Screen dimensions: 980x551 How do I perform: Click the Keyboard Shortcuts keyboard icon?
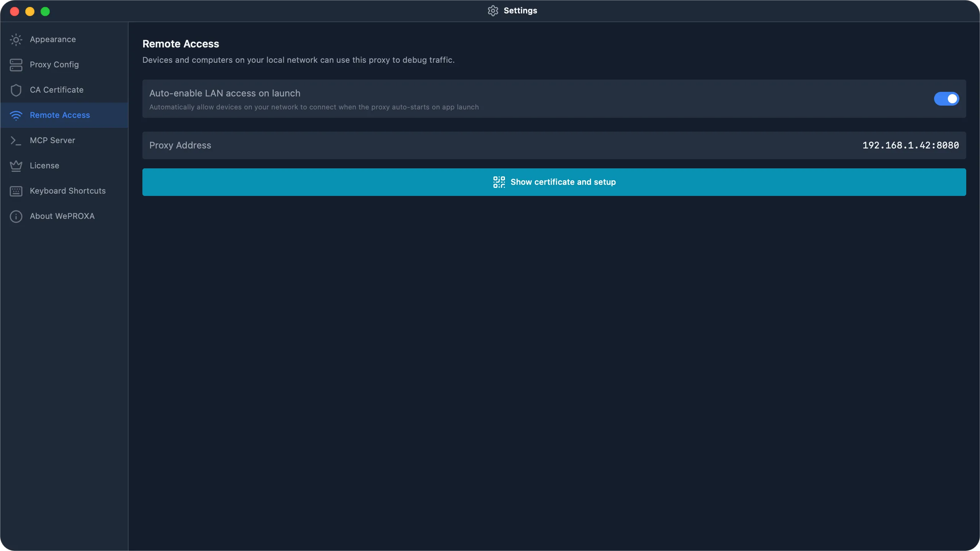coord(16,191)
